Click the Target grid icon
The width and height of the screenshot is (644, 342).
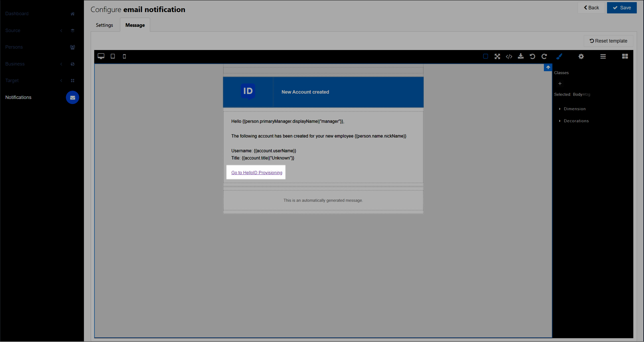pos(72,81)
